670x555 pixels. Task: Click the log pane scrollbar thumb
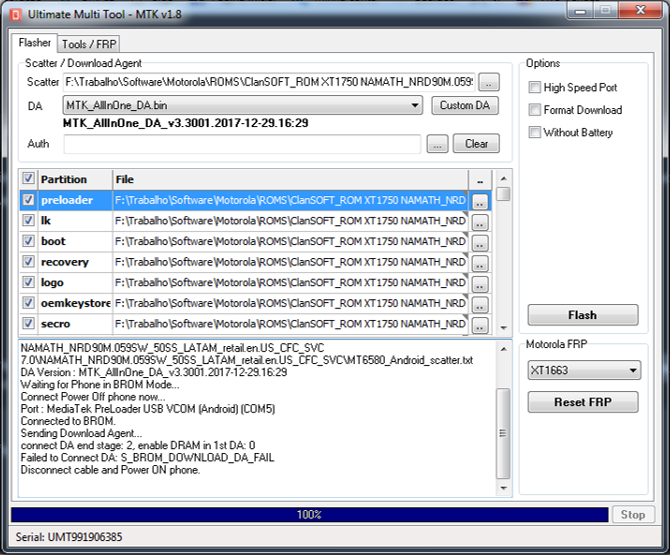click(x=504, y=433)
